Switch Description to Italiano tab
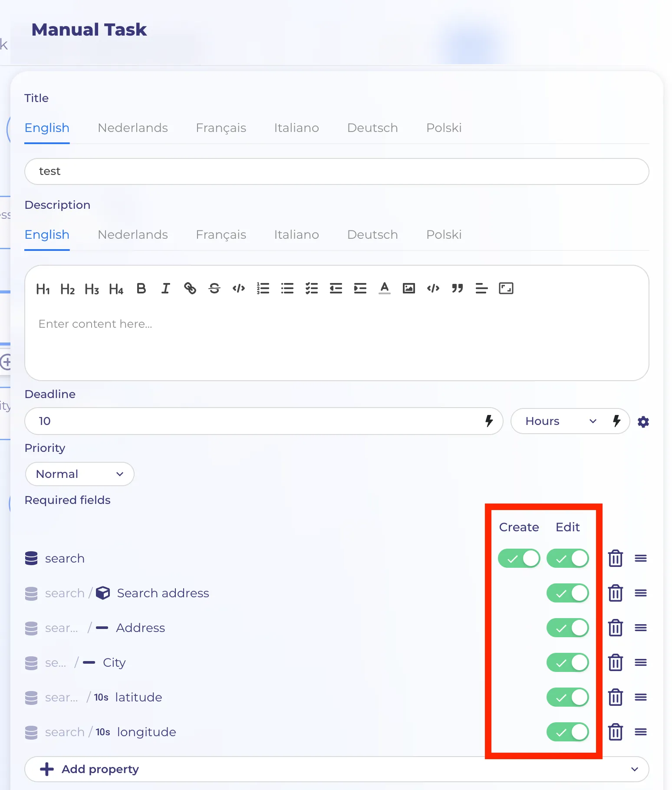672x790 pixels. [x=296, y=234]
